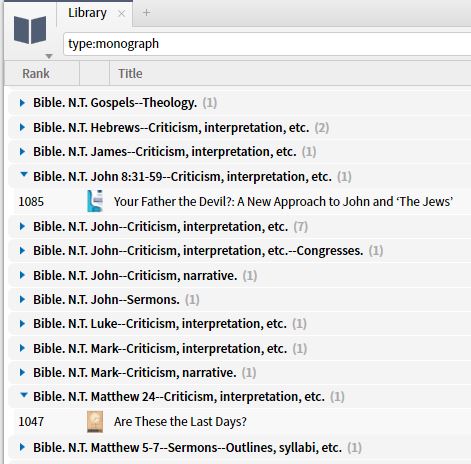Expand John--Criticism, interpretation, etc. (7) group
This screenshot has height=464, width=471.
[x=22, y=226]
